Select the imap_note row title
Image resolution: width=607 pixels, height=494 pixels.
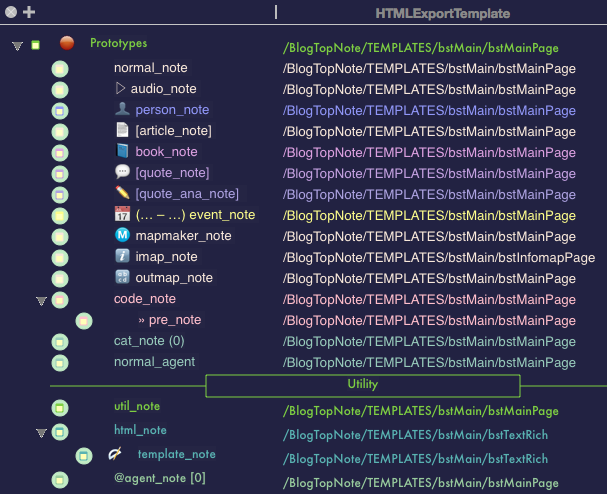tap(166, 256)
